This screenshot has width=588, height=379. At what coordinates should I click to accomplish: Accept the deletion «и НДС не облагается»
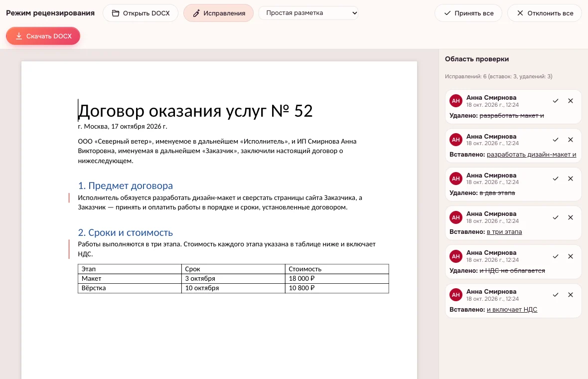click(556, 256)
